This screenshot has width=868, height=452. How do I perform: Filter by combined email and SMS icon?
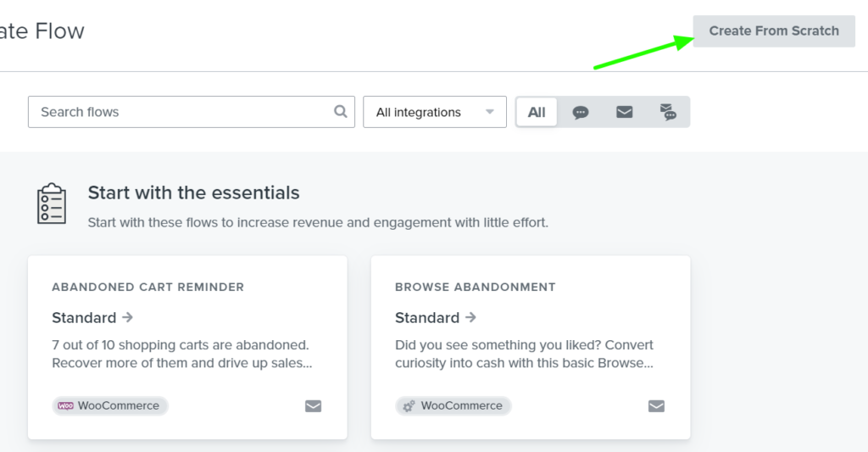coord(668,112)
